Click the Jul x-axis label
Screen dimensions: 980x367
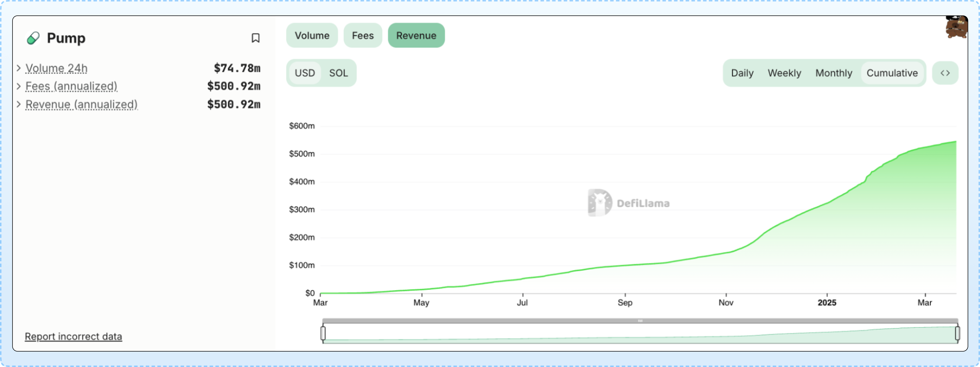pyautogui.click(x=522, y=303)
